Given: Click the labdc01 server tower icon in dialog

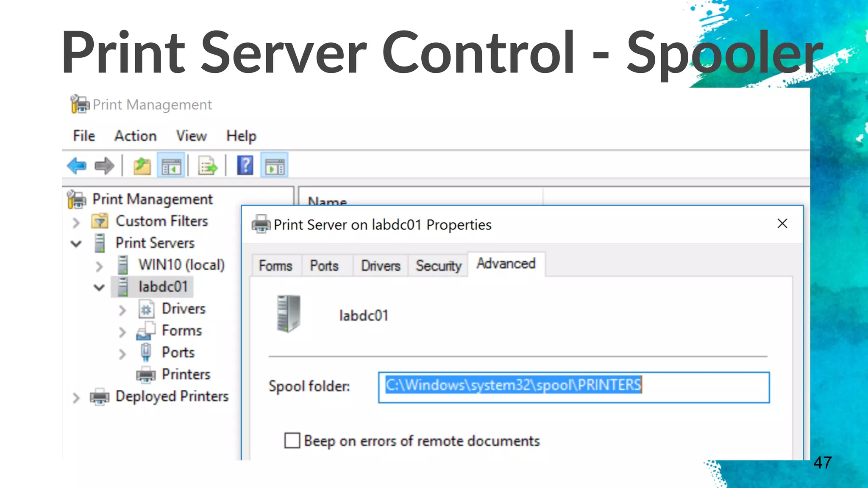Looking at the screenshot, I should click(x=288, y=314).
